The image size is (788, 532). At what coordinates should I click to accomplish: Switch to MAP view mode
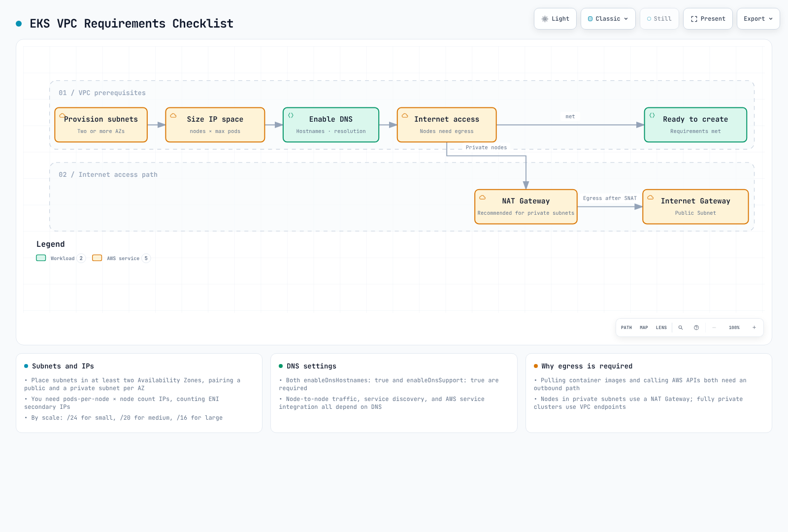pyautogui.click(x=644, y=328)
